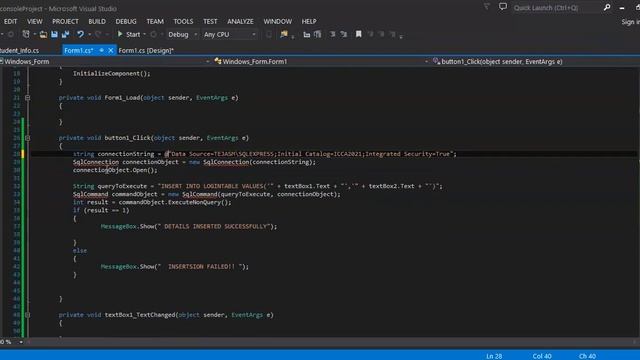Click the New Project icon
640x360 pixels.
26,35
